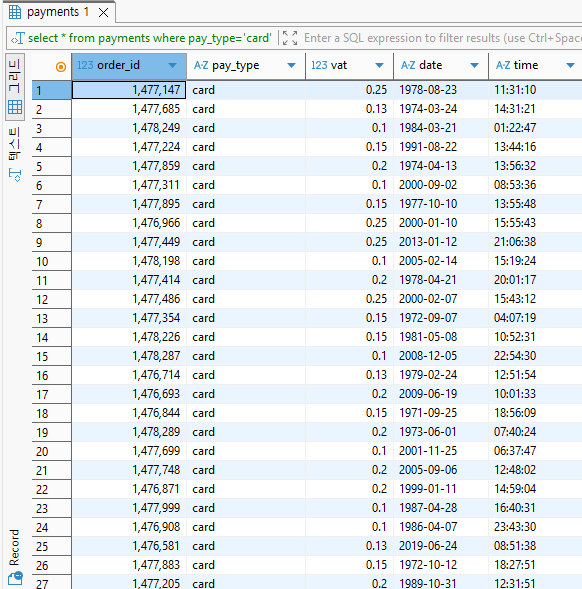Screen dimensions: 582x589
Task: Select cell with order_id 1,477,147
Action: [x=129, y=90]
